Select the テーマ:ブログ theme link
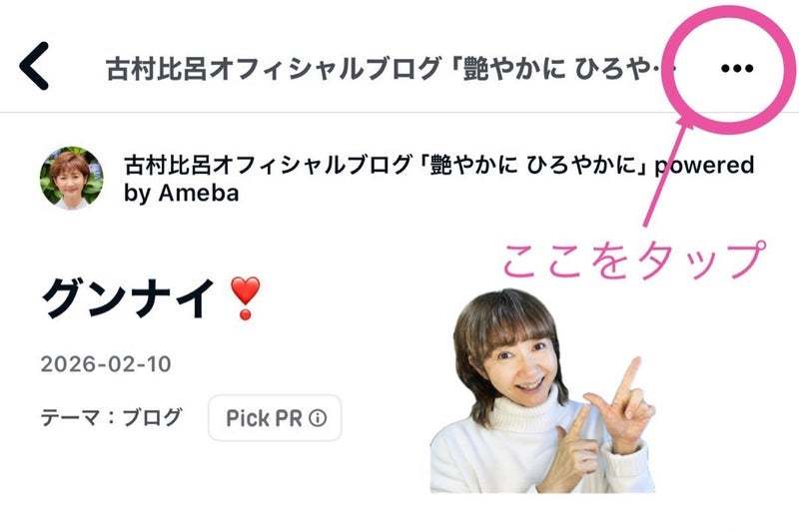This screenshot has width=799, height=532. pyautogui.click(x=111, y=418)
